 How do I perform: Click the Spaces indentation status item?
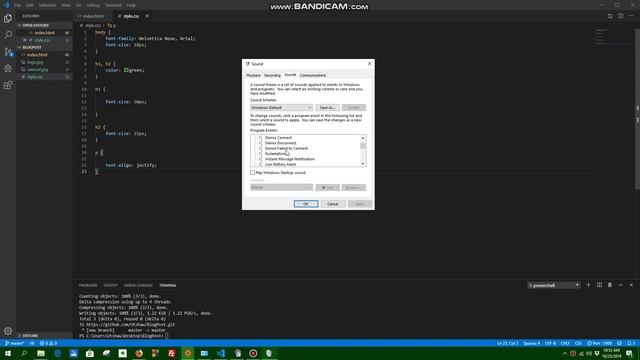531,343
